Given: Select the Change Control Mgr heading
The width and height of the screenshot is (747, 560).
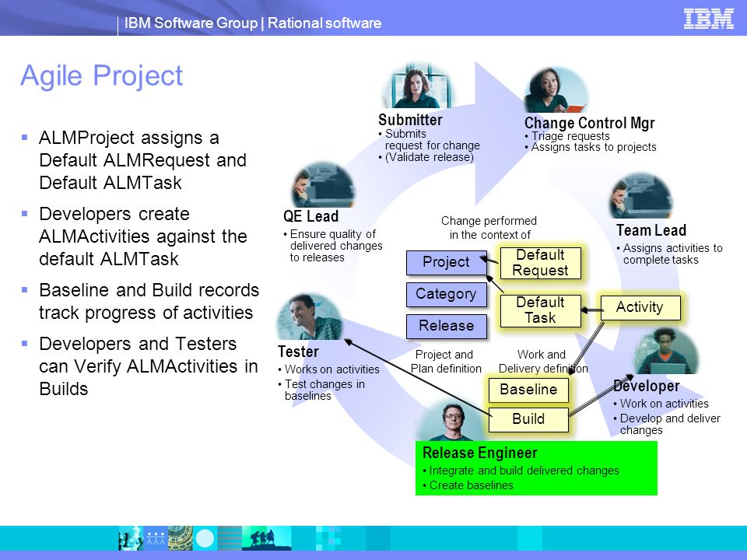Looking at the screenshot, I should 589,123.
